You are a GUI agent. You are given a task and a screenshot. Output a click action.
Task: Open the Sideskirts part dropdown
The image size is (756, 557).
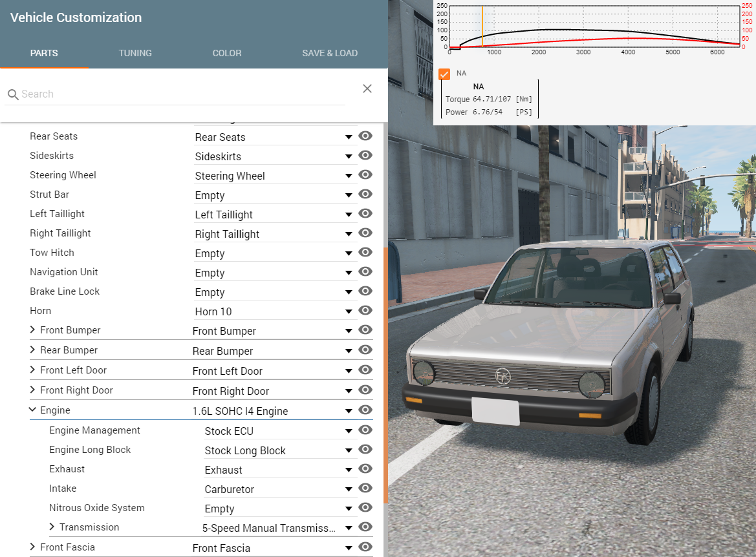tap(275, 156)
